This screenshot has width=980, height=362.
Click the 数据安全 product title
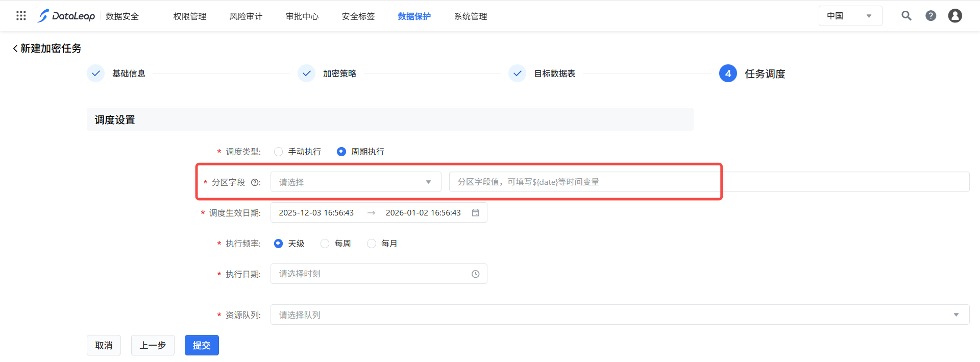point(122,16)
